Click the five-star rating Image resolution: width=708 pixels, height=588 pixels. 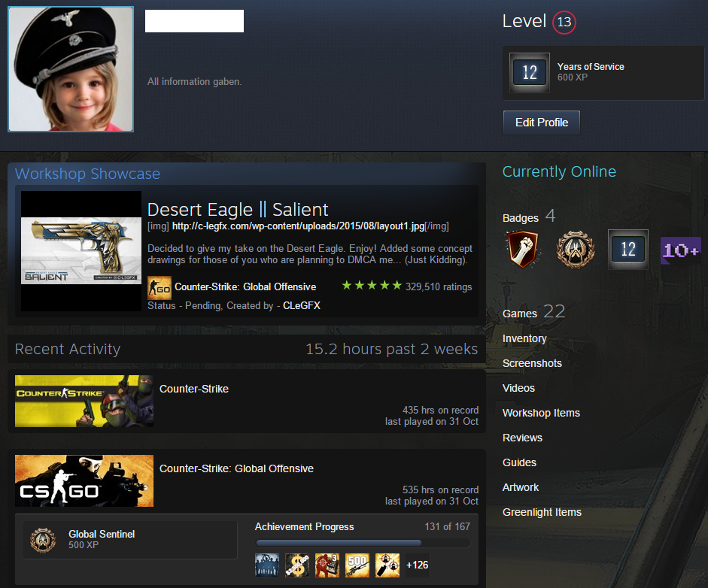tap(372, 286)
